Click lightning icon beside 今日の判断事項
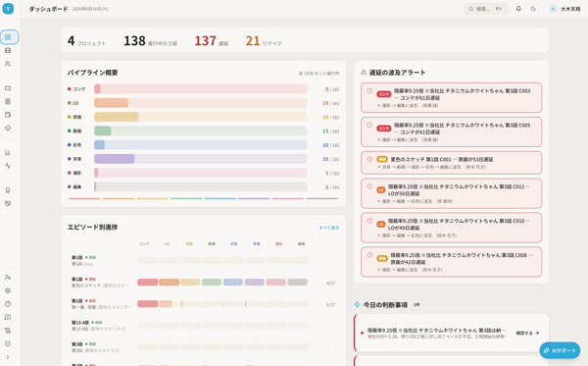Viewport: 588px width, 366px height. (357, 304)
